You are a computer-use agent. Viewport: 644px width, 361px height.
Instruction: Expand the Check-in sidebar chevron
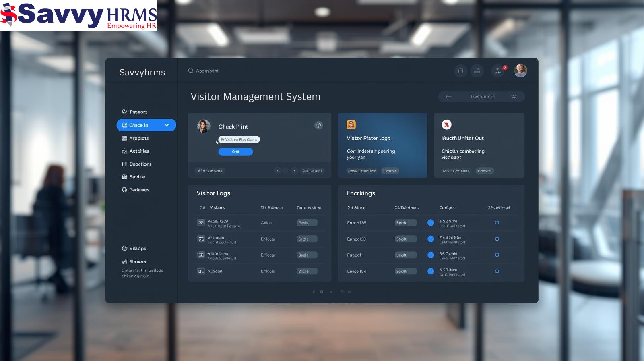[167, 125]
